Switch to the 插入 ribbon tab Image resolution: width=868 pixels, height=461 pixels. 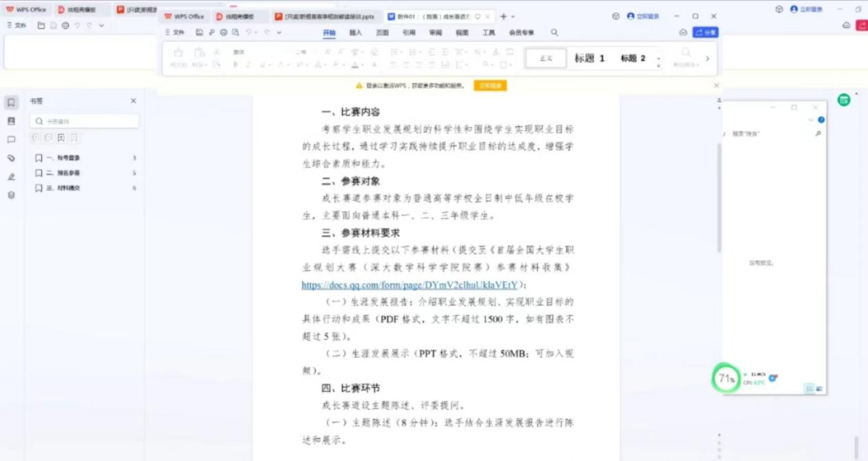tap(355, 33)
